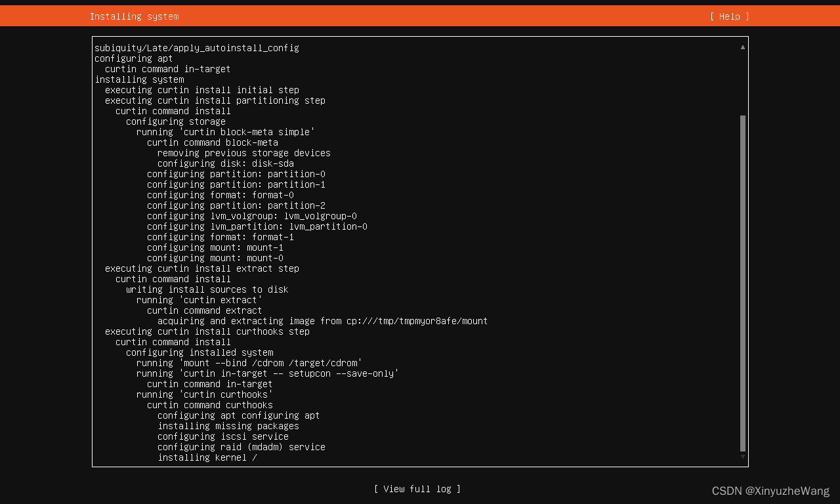
Task: Select 'executing curtin install partitioning step' line
Action: (x=215, y=100)
